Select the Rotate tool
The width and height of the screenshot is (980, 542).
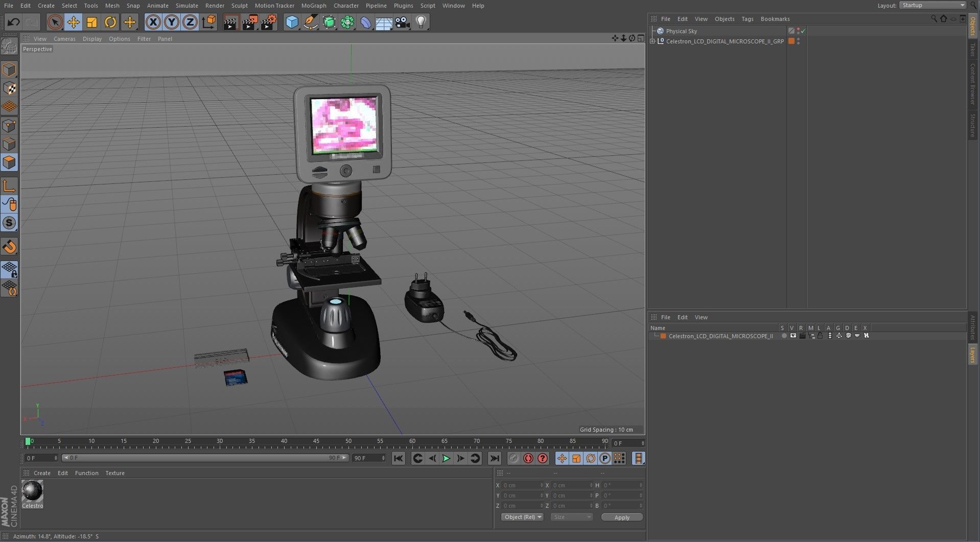pos(110,22)
